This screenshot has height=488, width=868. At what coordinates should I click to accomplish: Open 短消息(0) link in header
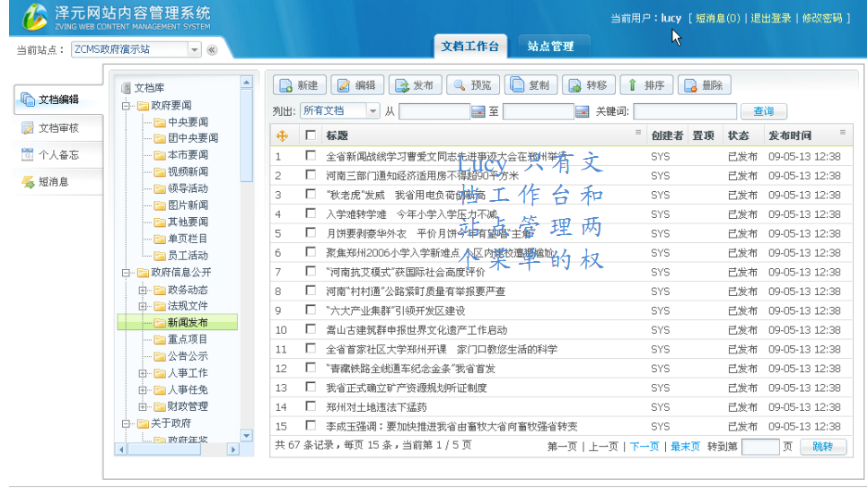[717, 18]
